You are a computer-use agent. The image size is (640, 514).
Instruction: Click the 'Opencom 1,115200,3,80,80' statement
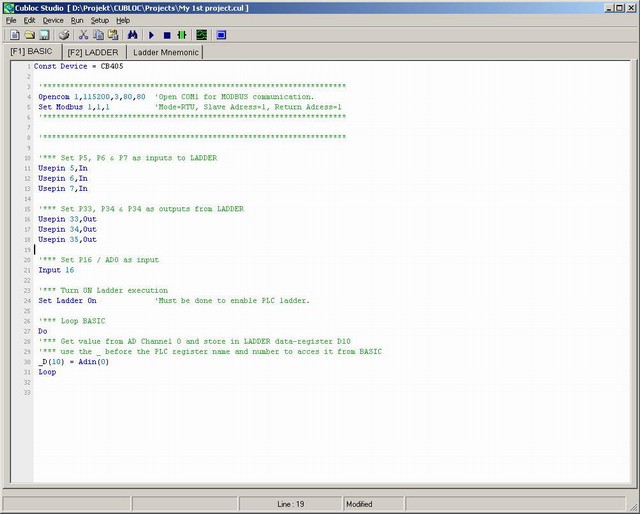click(x=92, y=97)
